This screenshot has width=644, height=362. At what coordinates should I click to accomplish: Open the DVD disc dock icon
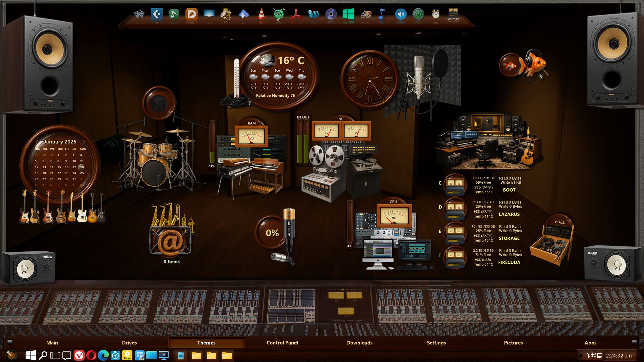point(331,14)
